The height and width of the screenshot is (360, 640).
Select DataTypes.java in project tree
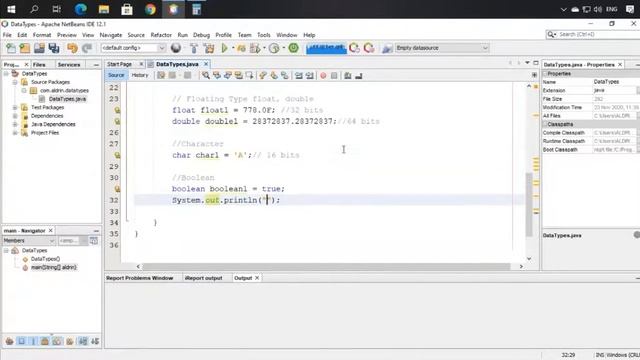coord(67,99)
